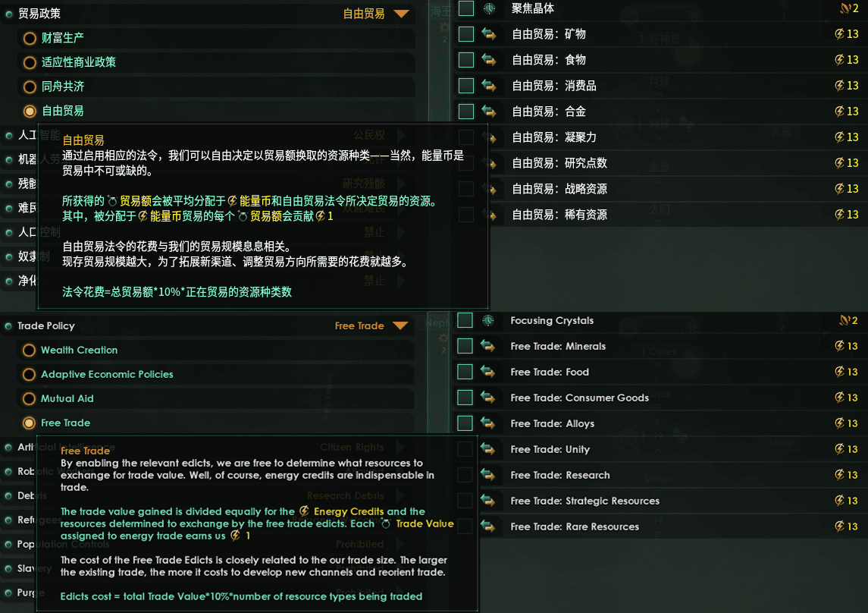Click trade arrows icon for Rare Resources

coord(487,526)
